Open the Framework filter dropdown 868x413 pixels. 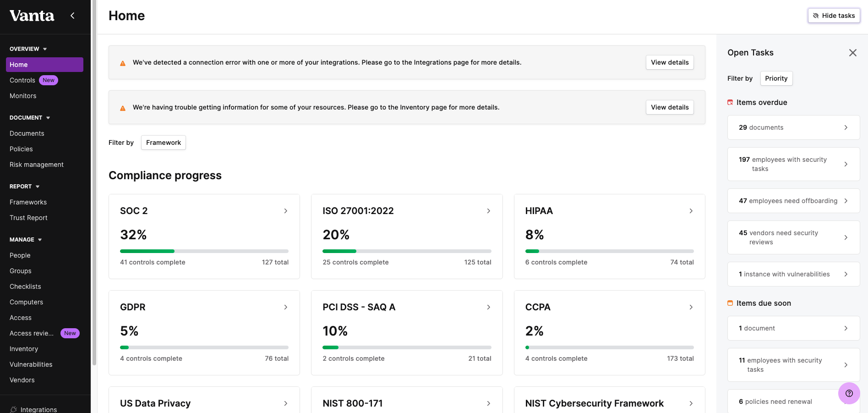click(164, 143)
